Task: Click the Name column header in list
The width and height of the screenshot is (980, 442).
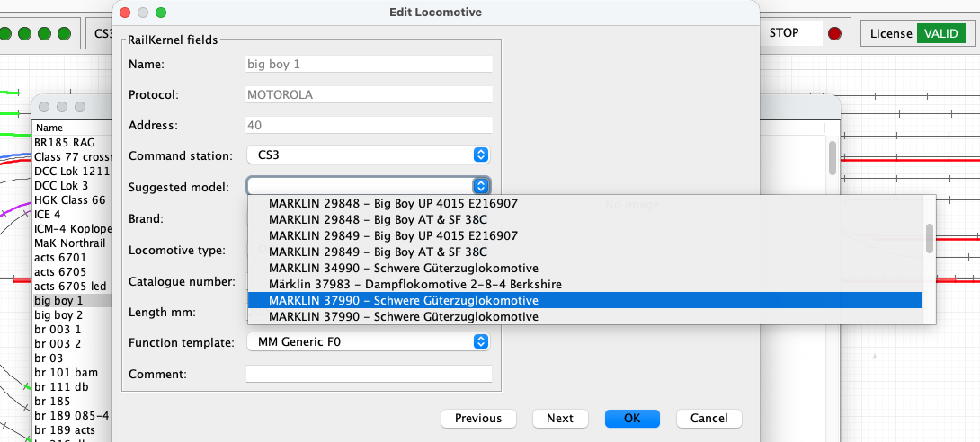Action: 73,128
